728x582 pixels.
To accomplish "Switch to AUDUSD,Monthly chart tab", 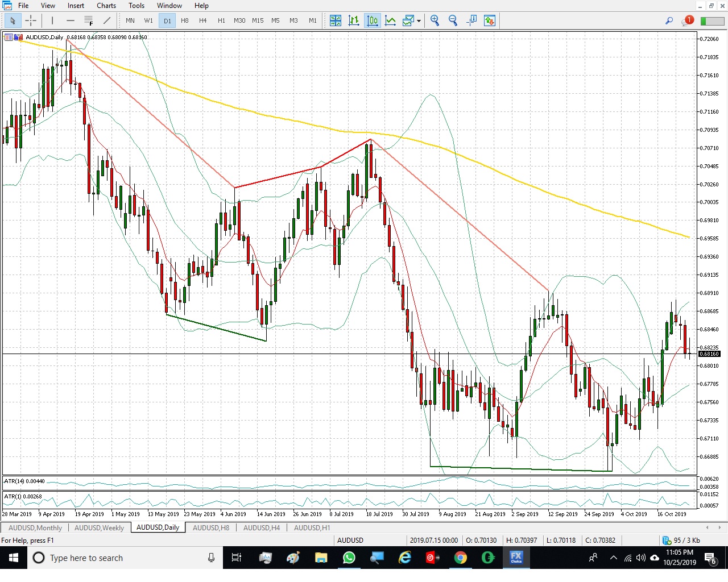I will 35,527.
